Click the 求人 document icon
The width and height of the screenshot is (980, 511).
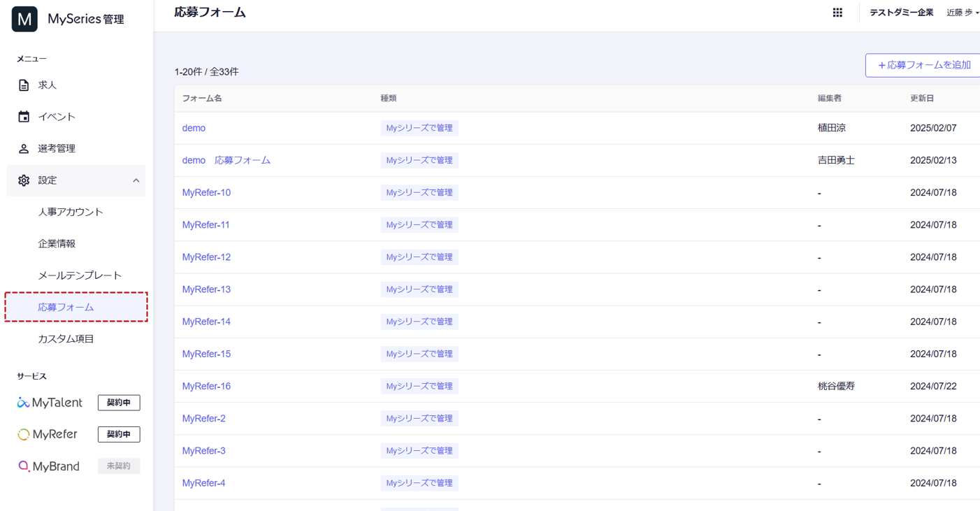coord(24,85)
